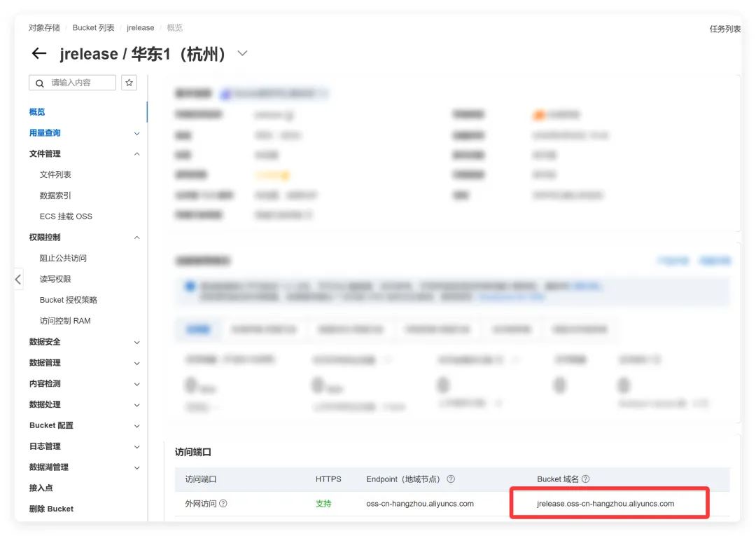This screenshot has height=536, width=756.
Task: Open ECS 挂载 OSS item
Action: (66, 216)
